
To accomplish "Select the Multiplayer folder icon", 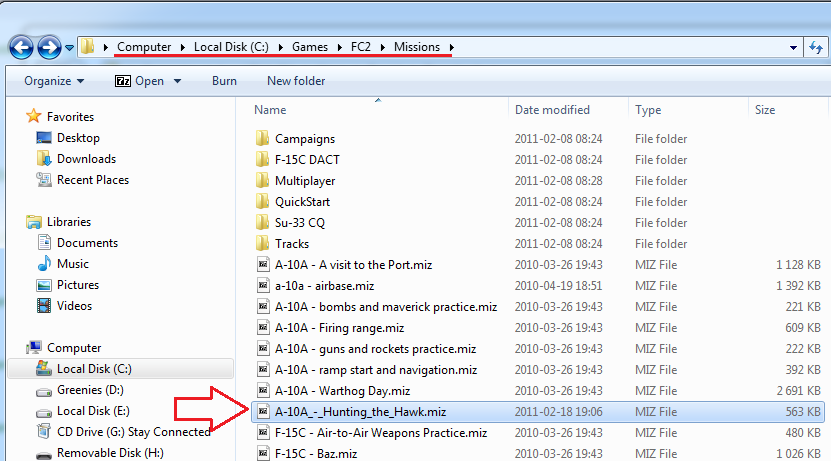I will coord(262,180).
